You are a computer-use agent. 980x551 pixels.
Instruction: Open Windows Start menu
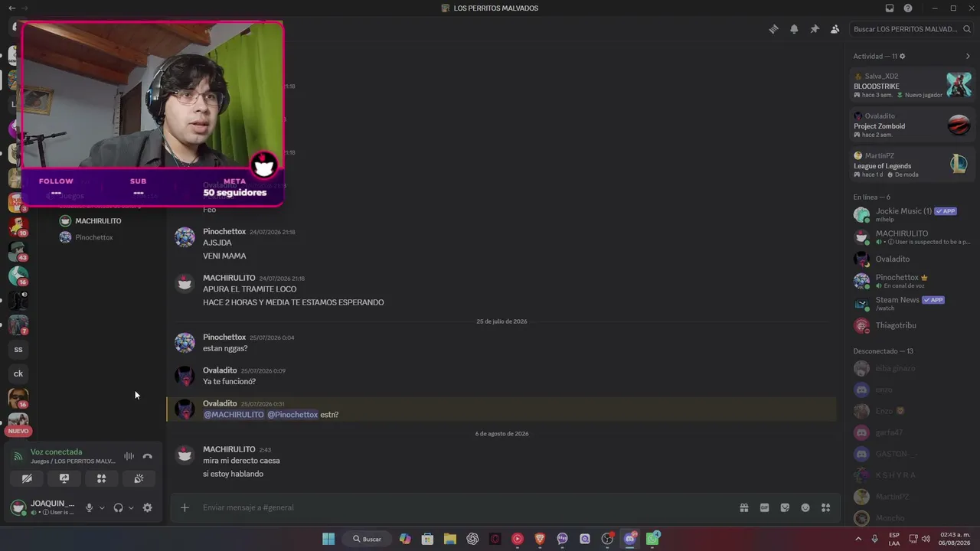click(x=328, y=539)
